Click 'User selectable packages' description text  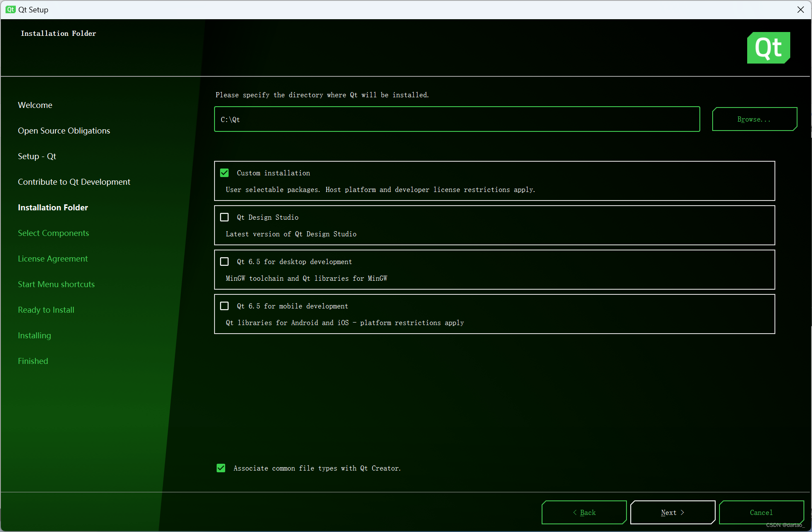380,190
